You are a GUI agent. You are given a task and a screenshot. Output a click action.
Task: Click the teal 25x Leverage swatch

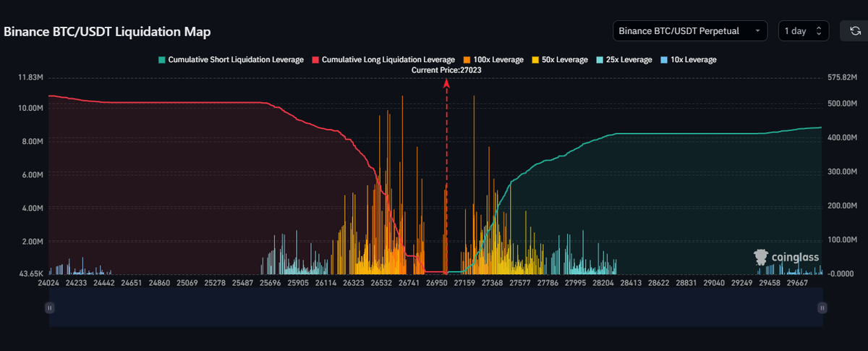600,59
